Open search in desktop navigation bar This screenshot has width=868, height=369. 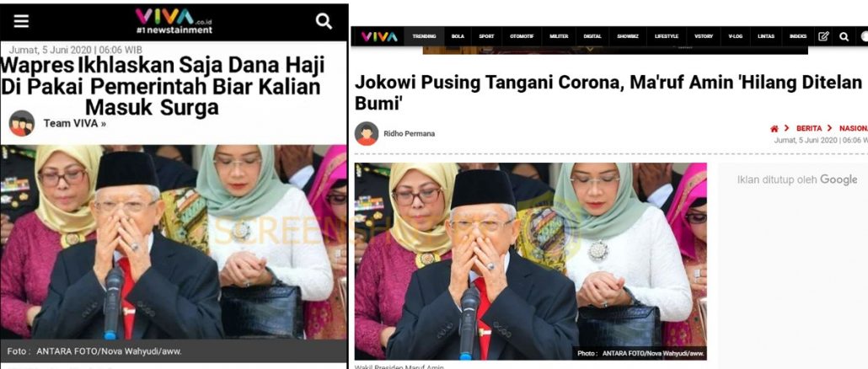pyautogui.click(x=844, y=36)
